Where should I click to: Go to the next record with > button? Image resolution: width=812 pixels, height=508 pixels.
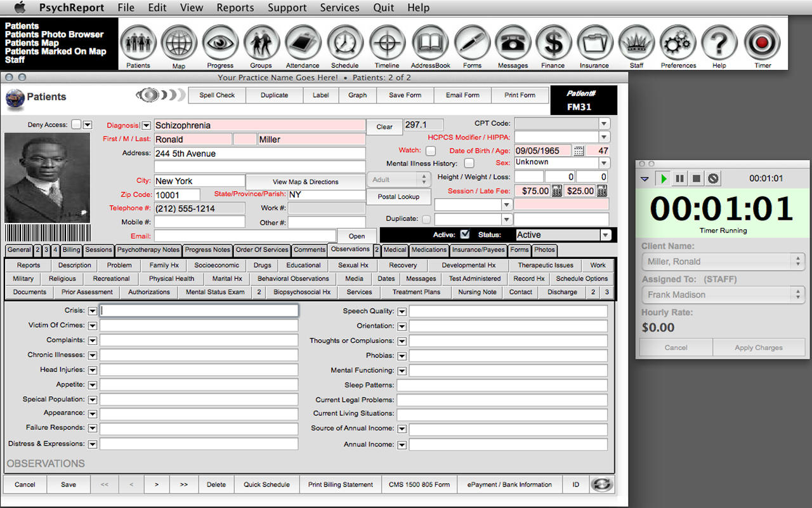tap(157, 485)
